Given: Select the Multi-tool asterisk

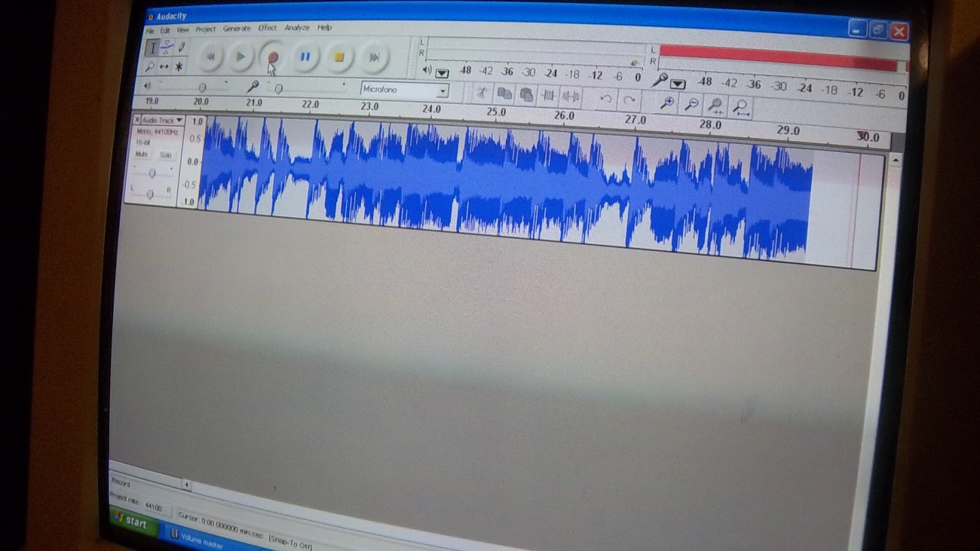Looking at the screenshot, I should coord(179,66).
